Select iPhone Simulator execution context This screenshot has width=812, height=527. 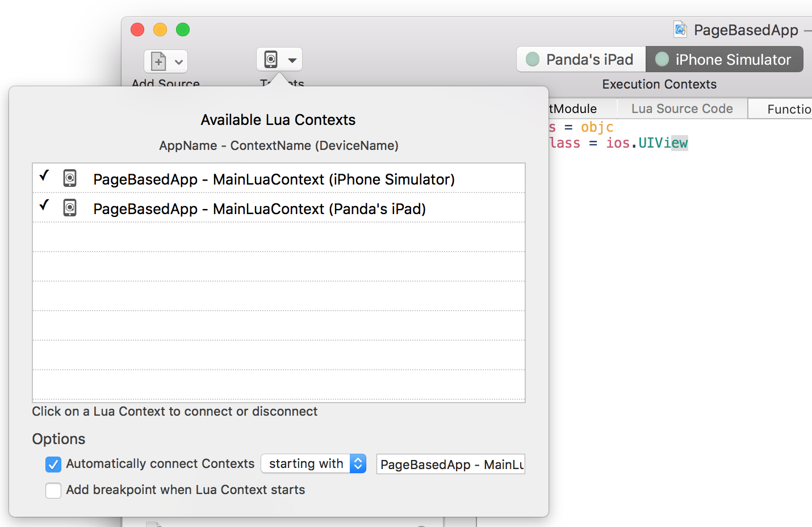tap(725, 59)
